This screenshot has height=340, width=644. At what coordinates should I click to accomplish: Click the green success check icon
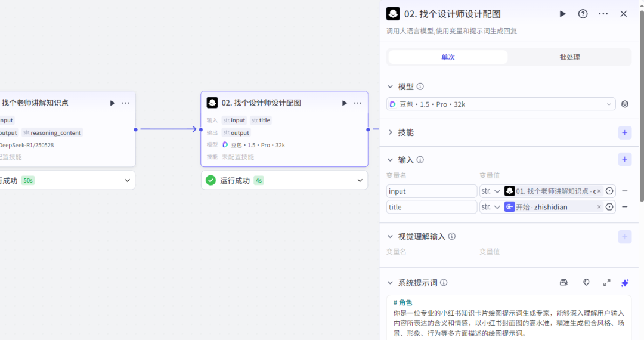tap(210, 180)
